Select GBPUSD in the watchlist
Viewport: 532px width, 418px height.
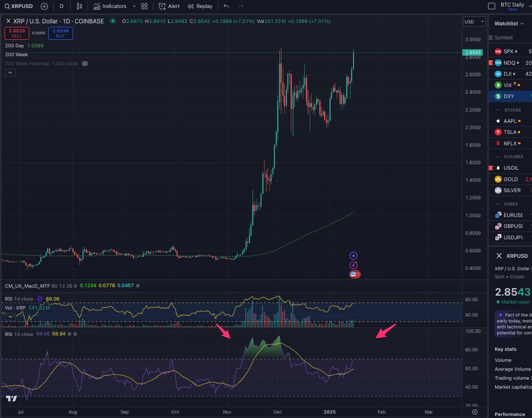click(x=510, y=226)
